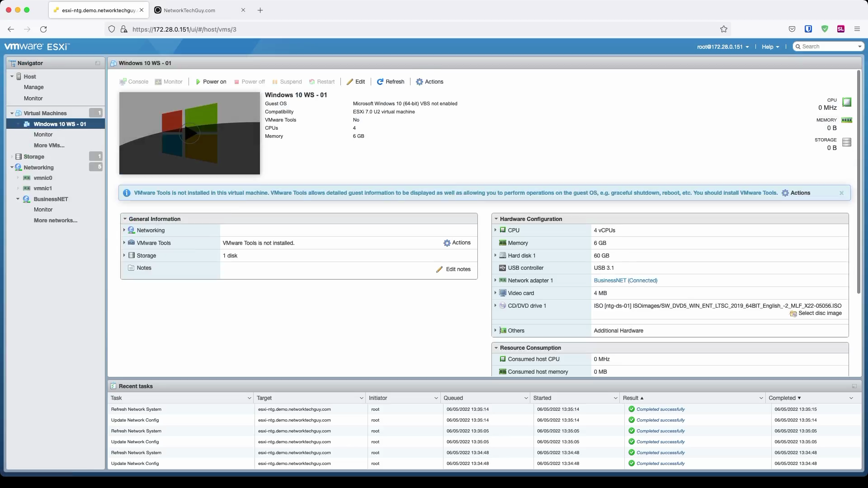Open BusinessNET (Connected) network link

pos(625,281)
